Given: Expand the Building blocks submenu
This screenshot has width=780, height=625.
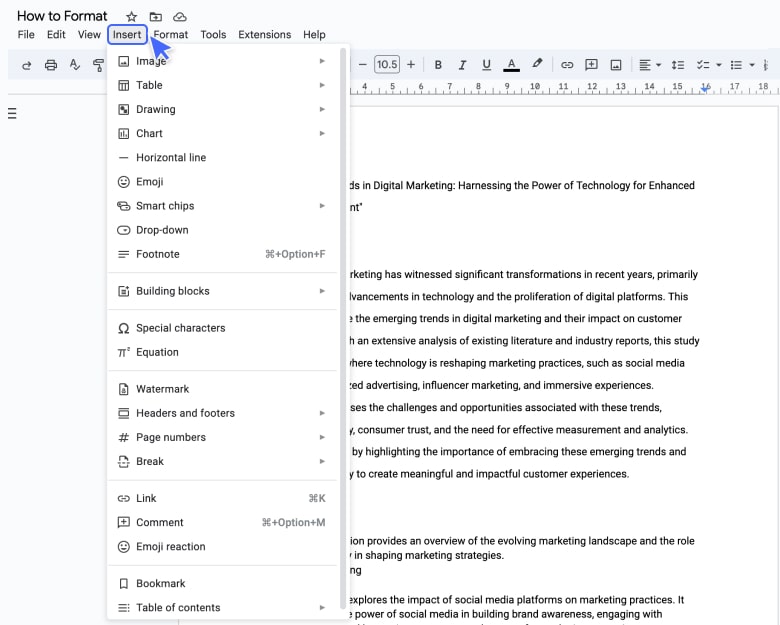Looking at the screenshot, I should tap(222, 291).
